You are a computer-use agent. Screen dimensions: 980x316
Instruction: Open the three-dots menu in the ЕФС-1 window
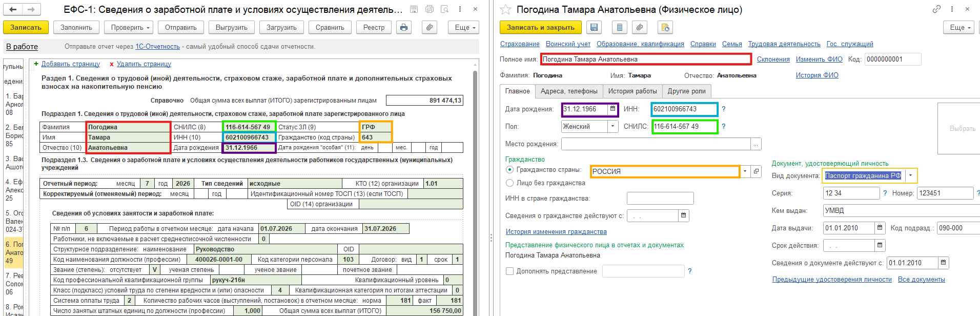click(460, 9)
